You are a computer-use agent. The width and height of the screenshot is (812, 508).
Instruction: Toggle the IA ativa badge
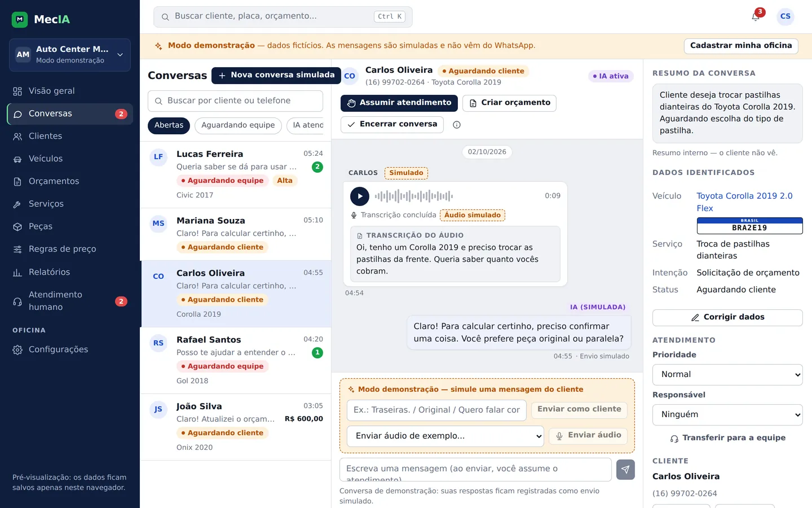pos(611,76)
